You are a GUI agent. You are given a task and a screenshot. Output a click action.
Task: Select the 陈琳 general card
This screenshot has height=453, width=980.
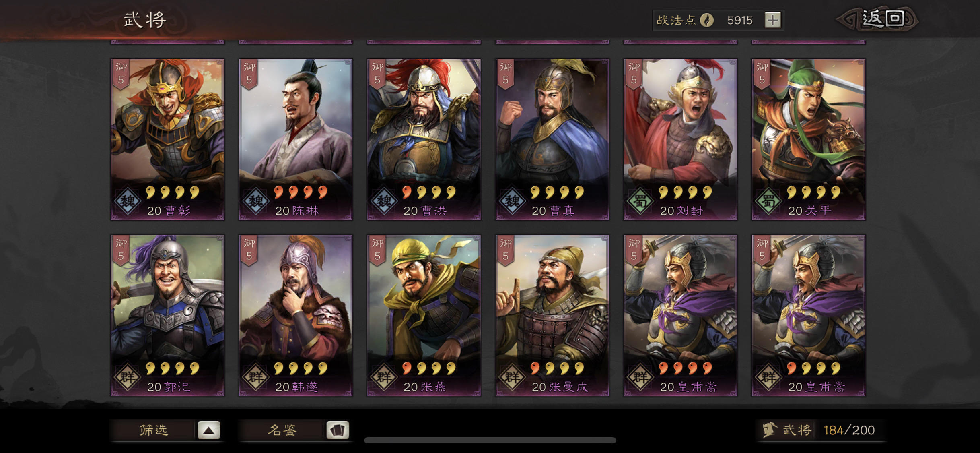(x=296, y=140)
